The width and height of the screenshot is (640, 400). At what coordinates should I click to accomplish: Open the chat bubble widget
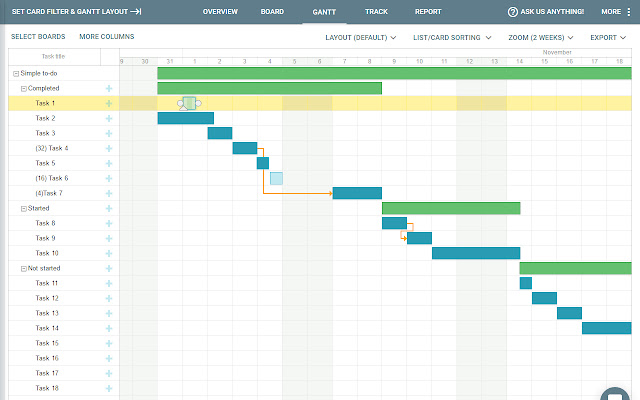[x=615, y=394]
